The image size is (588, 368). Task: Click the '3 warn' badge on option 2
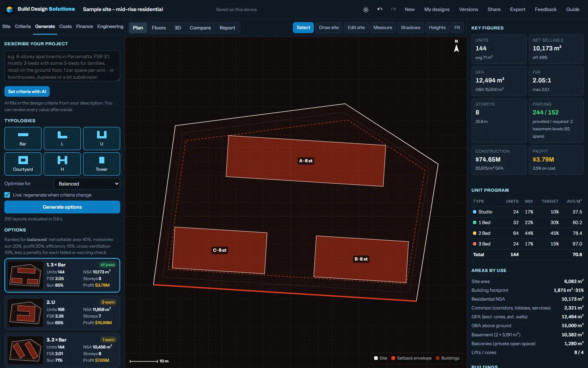click(x=108, y=302)
